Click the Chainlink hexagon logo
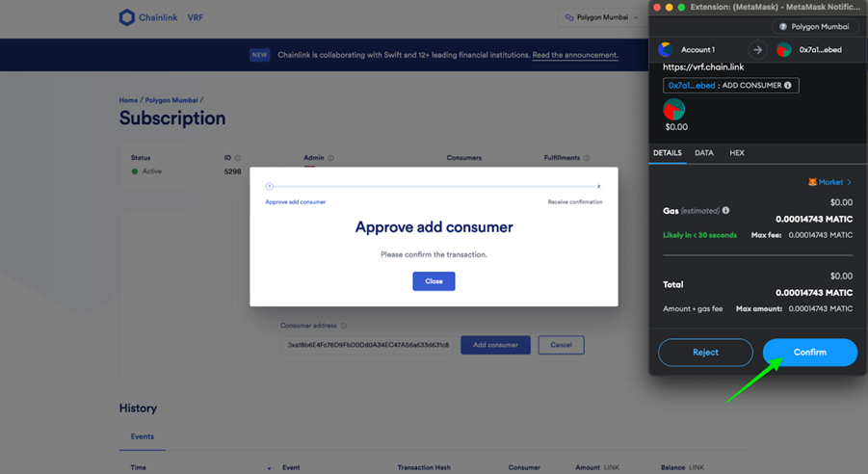This screenshot has height=474, width=868. tap(127, 17)
